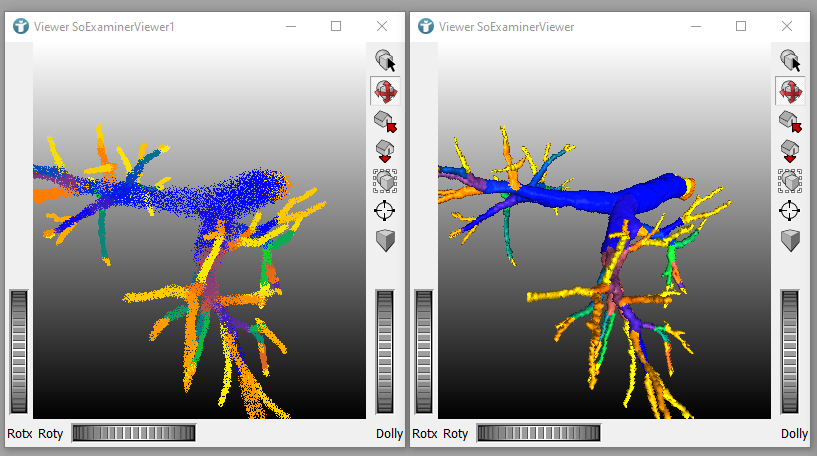Set home position in SoExaminerViewer1
The width and height of the screenshot is (817, 456).
pyautogui.click(x=385, y=151)
